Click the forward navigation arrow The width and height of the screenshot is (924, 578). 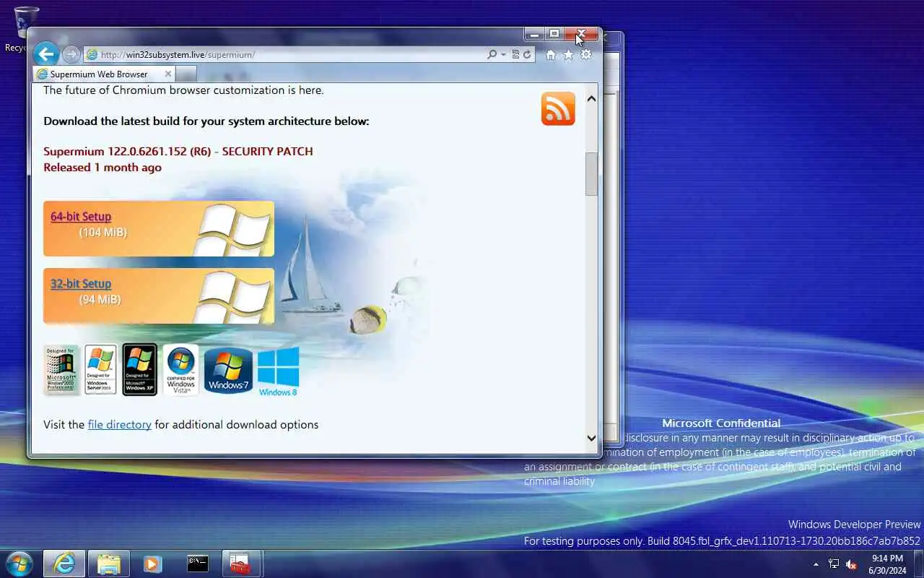click(71, 54)
